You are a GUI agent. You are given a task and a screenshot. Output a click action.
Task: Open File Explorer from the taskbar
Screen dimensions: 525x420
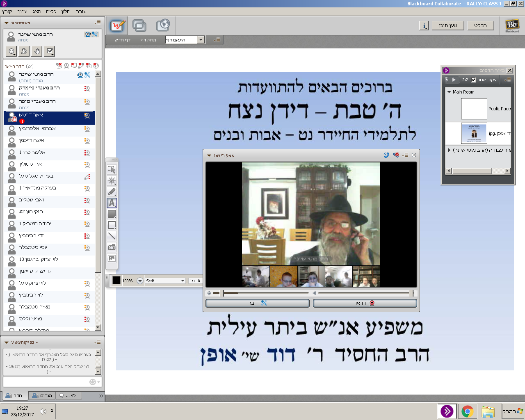(x=488, y=411)
